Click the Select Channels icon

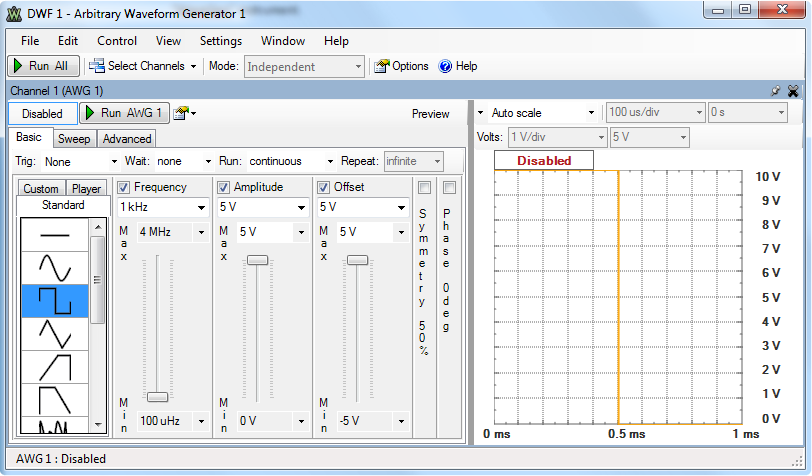tap(97, 66)
